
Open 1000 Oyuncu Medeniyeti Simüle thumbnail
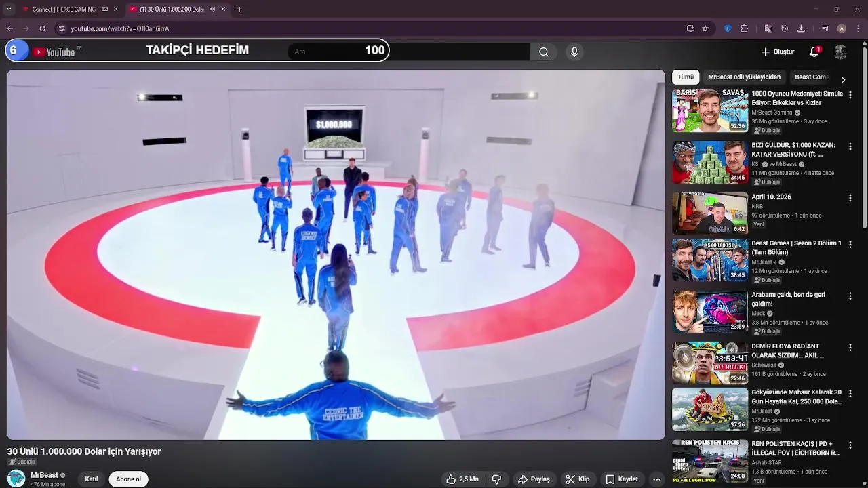point(710,110)
